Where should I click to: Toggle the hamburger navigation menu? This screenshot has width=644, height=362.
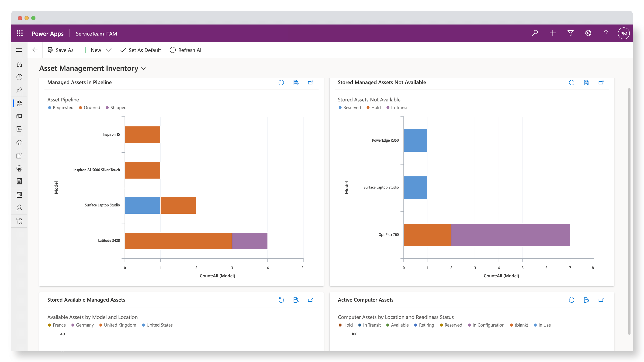(x=19, y=50)
